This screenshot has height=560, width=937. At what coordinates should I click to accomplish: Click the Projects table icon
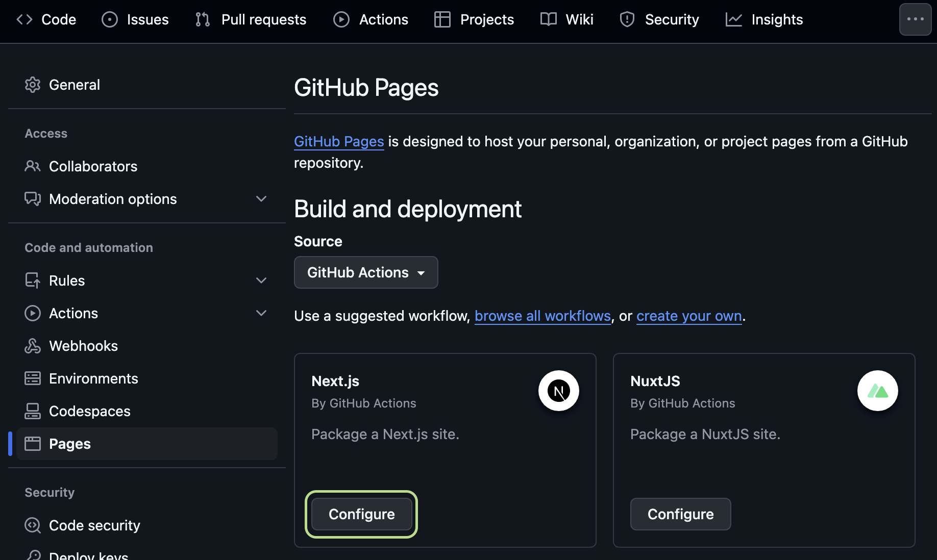pyautogui.click(x=442, y=19)
